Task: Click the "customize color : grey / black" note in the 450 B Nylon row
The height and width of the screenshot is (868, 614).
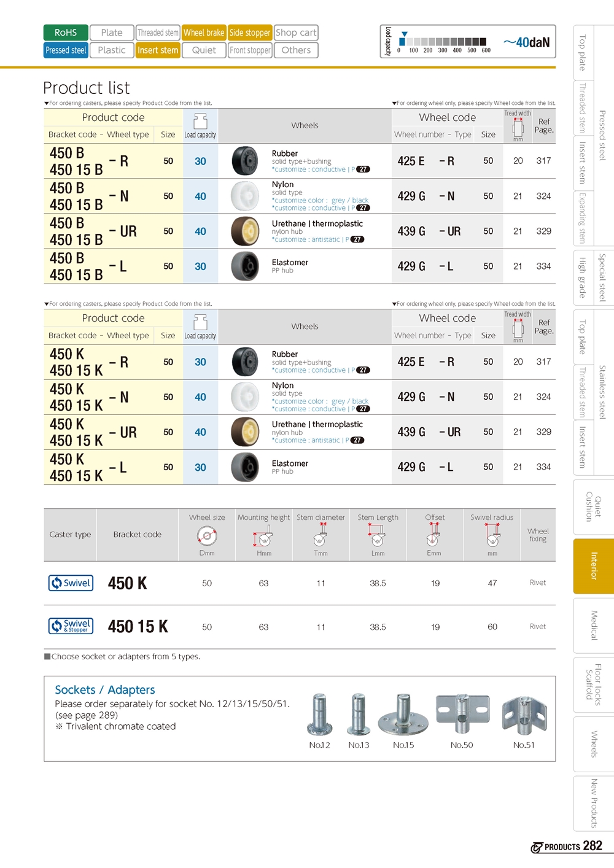Action: pyautogui.click(x=321, y=200)
